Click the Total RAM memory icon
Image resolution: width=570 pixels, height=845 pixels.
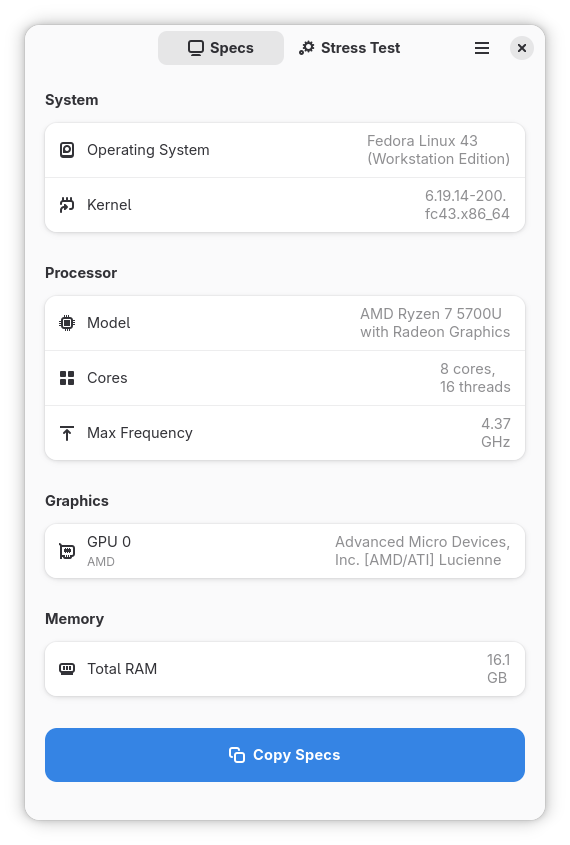(x=67, y=669)
